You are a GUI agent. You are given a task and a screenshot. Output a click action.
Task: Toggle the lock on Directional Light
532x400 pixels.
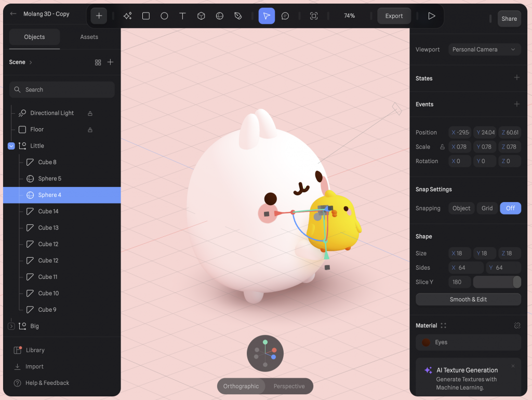coord(90,113)
